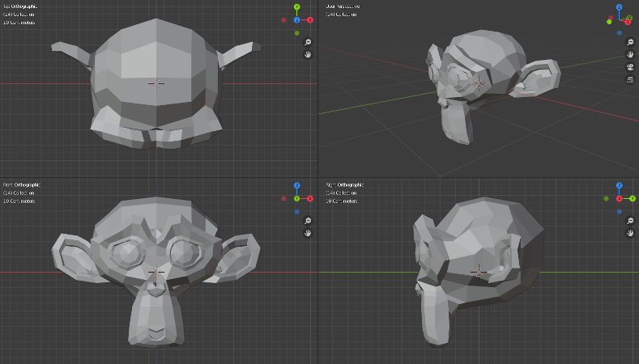This screenshot has width=639, height=364.
Task: Switch perspective/orthographic projection in the top-right viewport
Action: 630,79
